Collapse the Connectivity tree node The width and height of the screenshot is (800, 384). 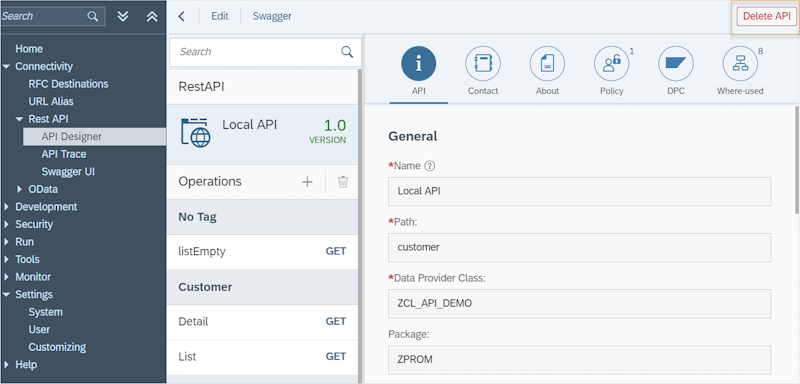[x=6, y=66]
